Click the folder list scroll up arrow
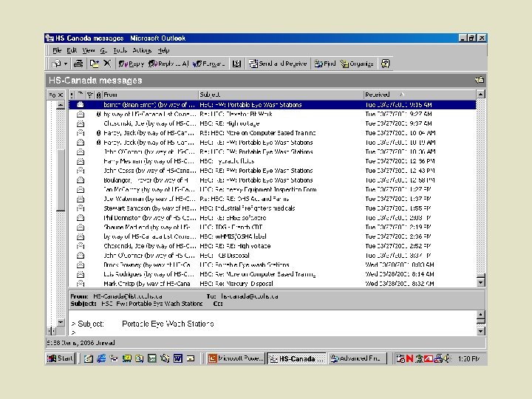The width and height of the screenshot is (532, 399). coord(61,105)
